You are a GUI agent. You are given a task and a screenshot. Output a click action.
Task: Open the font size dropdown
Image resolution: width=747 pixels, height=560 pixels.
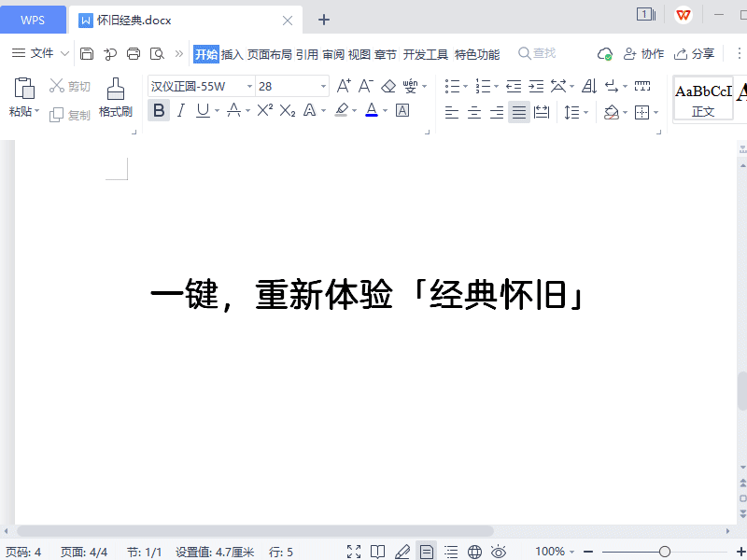(x=322, y=85)
